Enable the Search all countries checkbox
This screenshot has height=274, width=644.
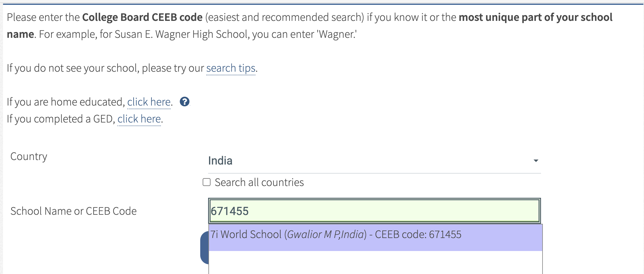tap(207, 182)
